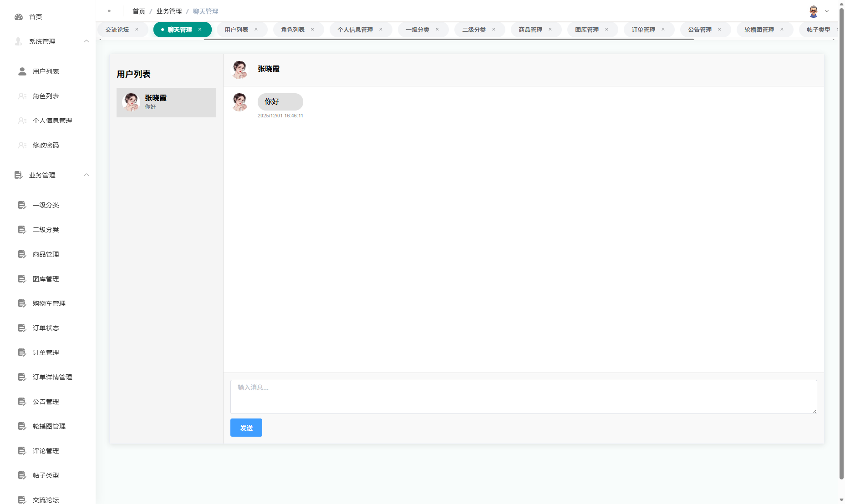Viewport: 845px width, 504px height.
Task: Click the icon beside 图库管理 in sidebar
Action: (22, 279)
